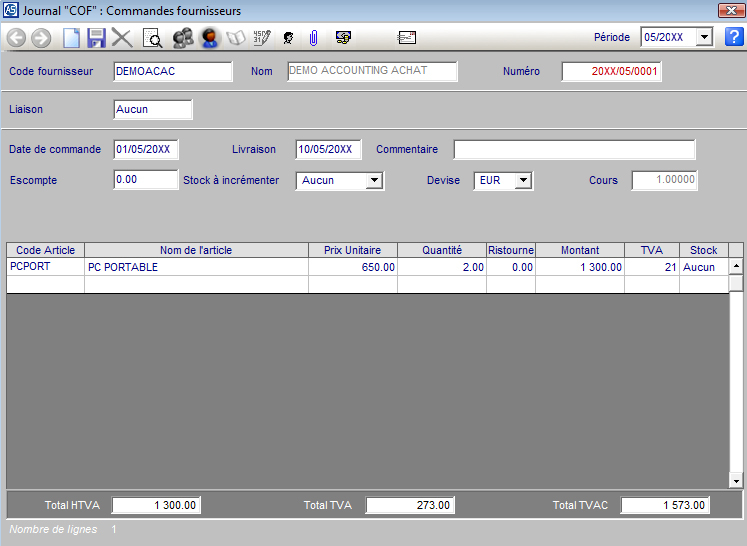This screenshot has width=747, height=546.
Task: Click the Prix Unitaire column header
Action: coord(353,250)
